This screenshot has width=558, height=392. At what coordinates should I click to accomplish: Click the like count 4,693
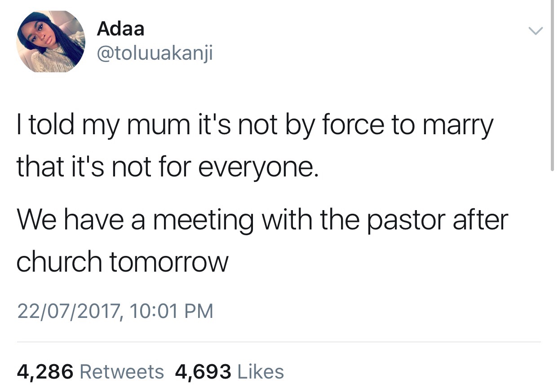tap(204, 372)
